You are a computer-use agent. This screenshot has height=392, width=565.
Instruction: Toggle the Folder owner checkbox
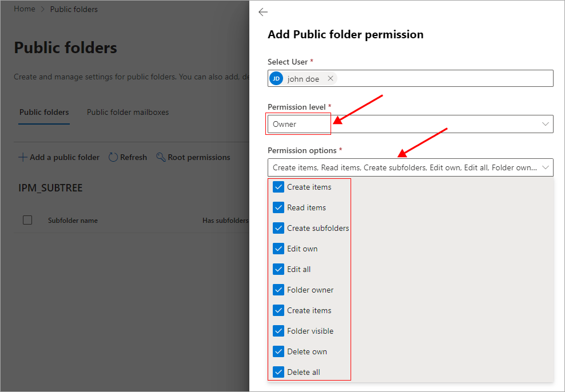pos(278,290)
